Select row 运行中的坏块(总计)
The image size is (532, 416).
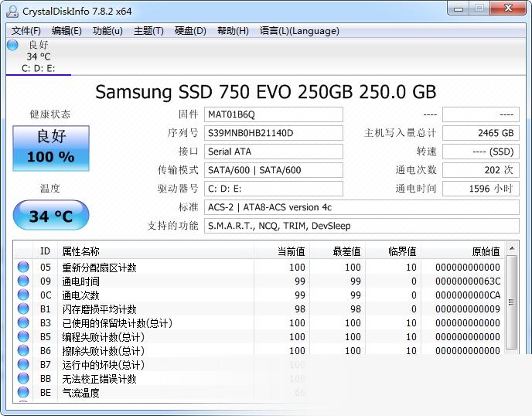tap(259, 364)
